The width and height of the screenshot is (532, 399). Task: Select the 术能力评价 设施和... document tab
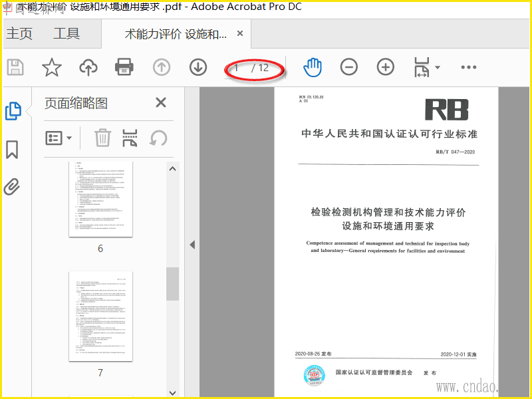176,35
